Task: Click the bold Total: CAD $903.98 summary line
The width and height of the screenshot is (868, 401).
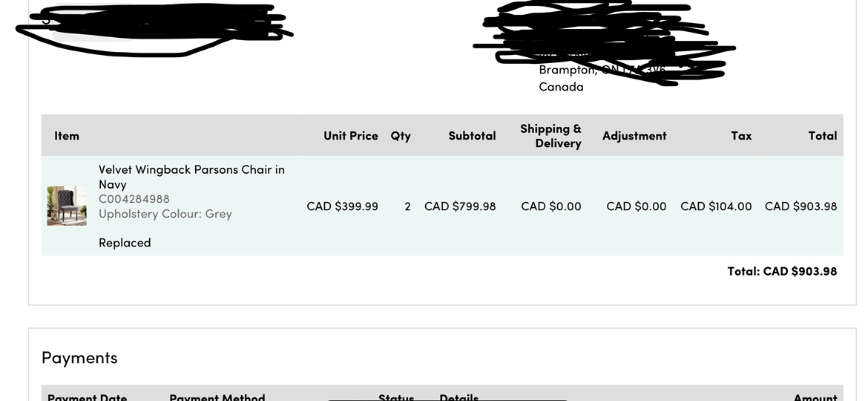Action: click(782, 272)
